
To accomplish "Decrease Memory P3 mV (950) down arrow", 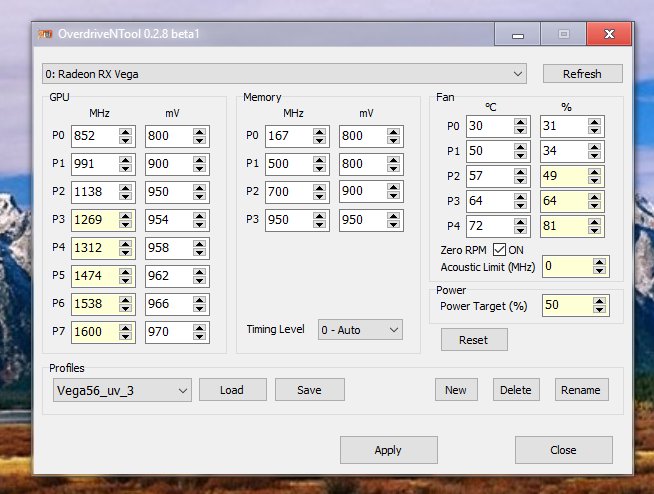I will 393,224.
